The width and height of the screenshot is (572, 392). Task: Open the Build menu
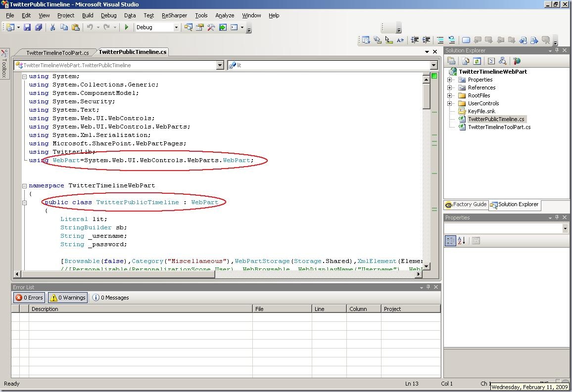click(x=88, y=15)
